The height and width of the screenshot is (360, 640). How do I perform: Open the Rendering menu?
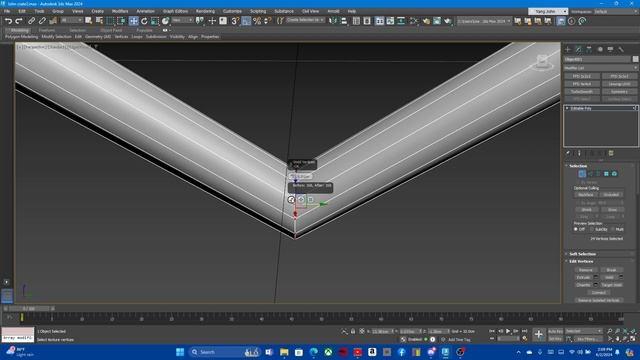[205, 11]
